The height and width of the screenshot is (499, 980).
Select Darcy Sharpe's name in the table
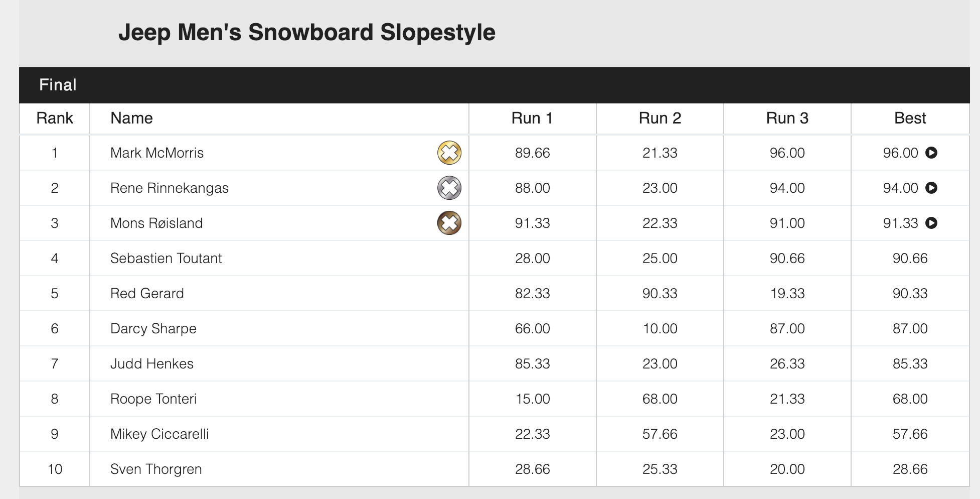pyautogui.click(x=153, y=328)
